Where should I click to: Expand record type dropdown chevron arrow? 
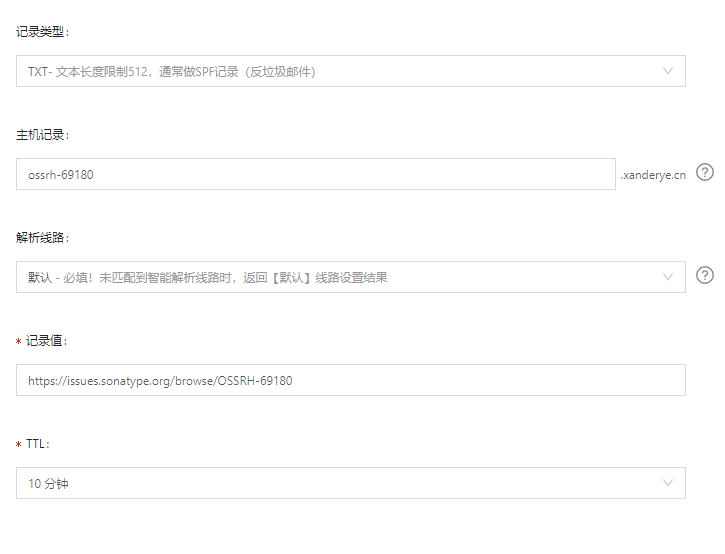(668, 71)
